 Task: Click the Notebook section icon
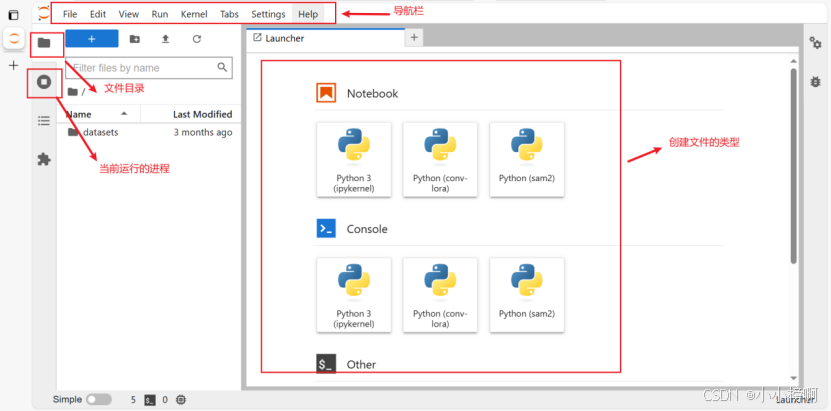coord(326,93)
